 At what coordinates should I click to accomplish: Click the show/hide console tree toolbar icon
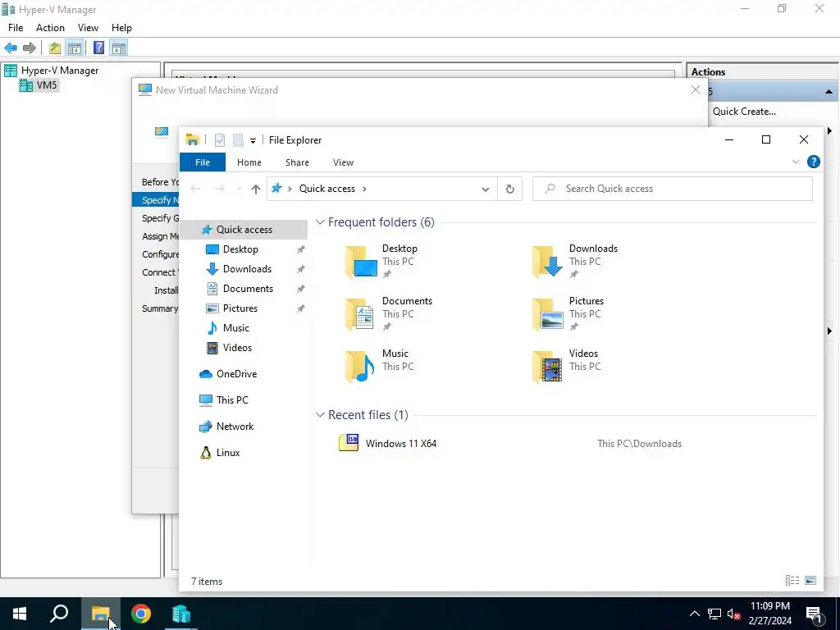74,48
